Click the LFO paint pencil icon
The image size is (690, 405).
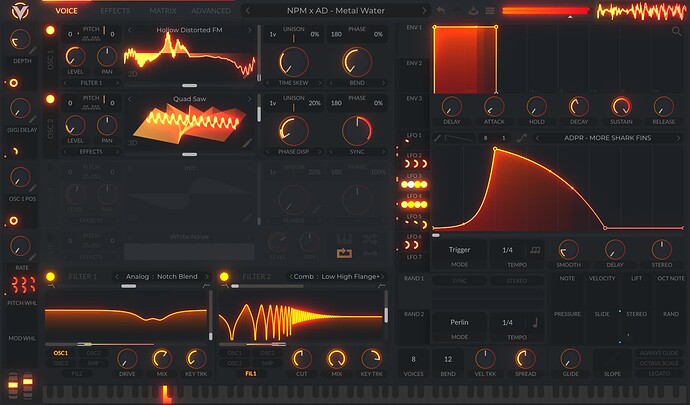(x=437, y=138)
